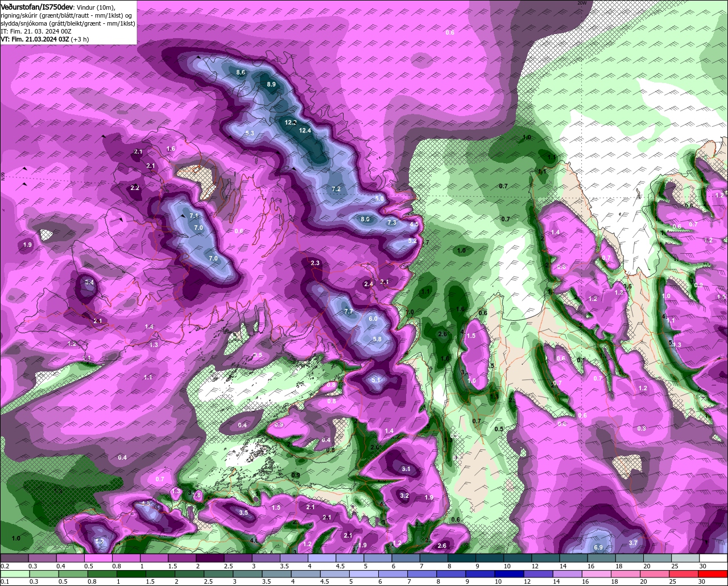Click the 8.9 value on the map
The width and height of the screenshot is (728, 586).
[271, 84]
